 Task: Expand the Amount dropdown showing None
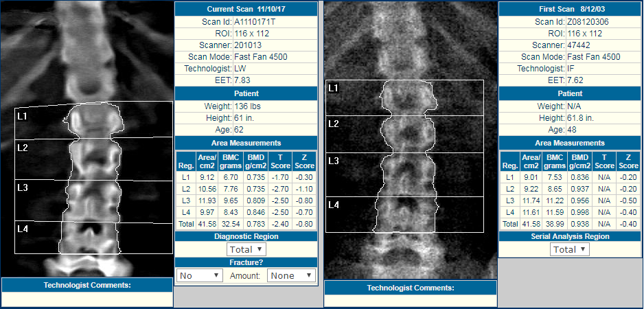coord(291,275)
